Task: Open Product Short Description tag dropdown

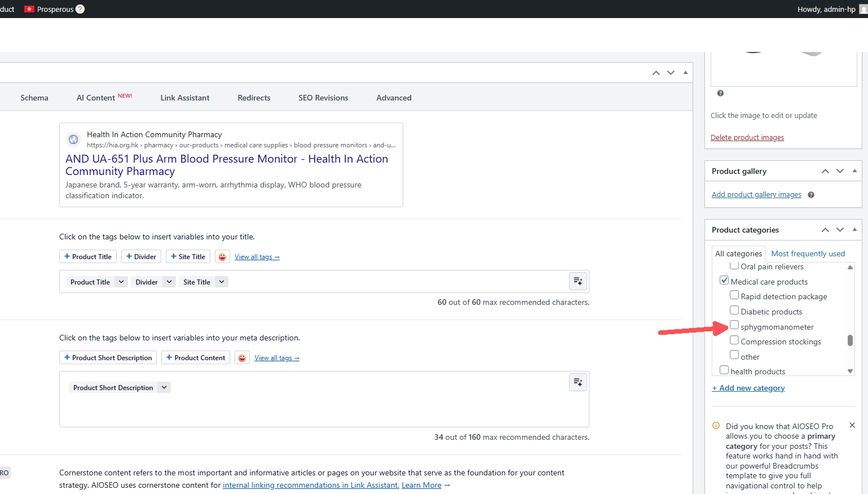Action: click(x=164, y=387)
